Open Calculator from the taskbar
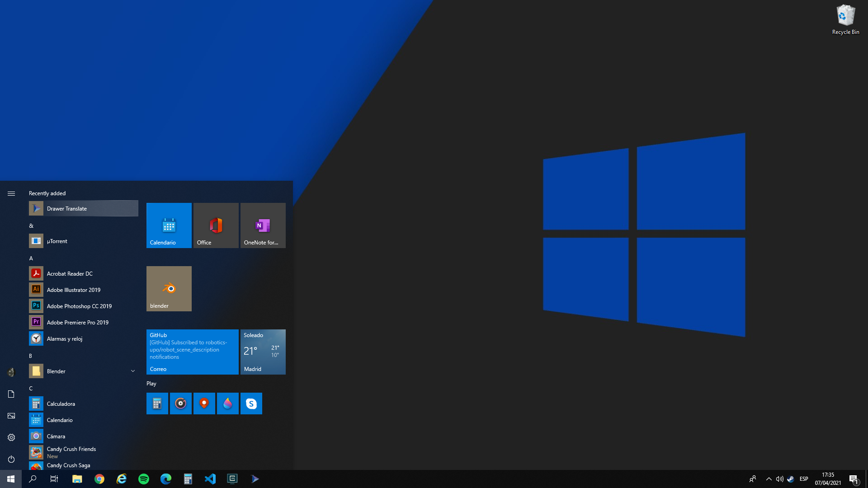 [188, 479]
